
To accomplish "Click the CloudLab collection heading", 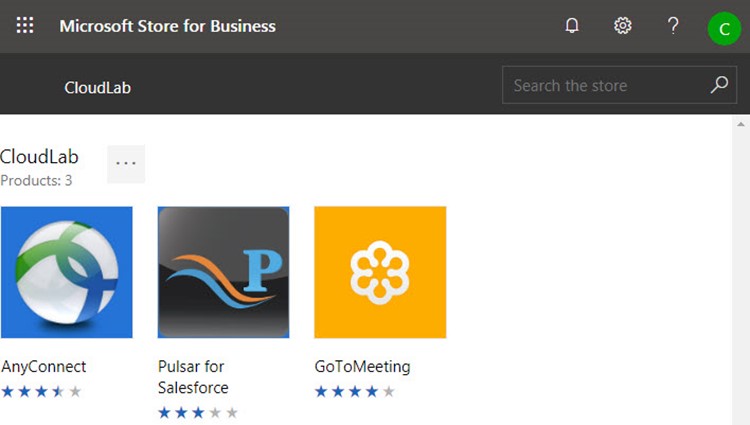I will pyautogui.click(x=40, y=157).
